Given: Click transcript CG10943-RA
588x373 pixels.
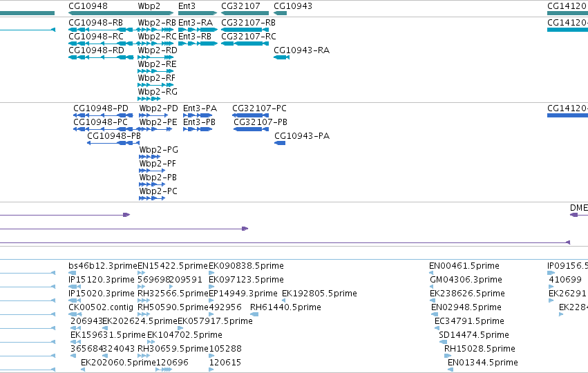Looking at the screenshot, I should click(x=281, y=57).
